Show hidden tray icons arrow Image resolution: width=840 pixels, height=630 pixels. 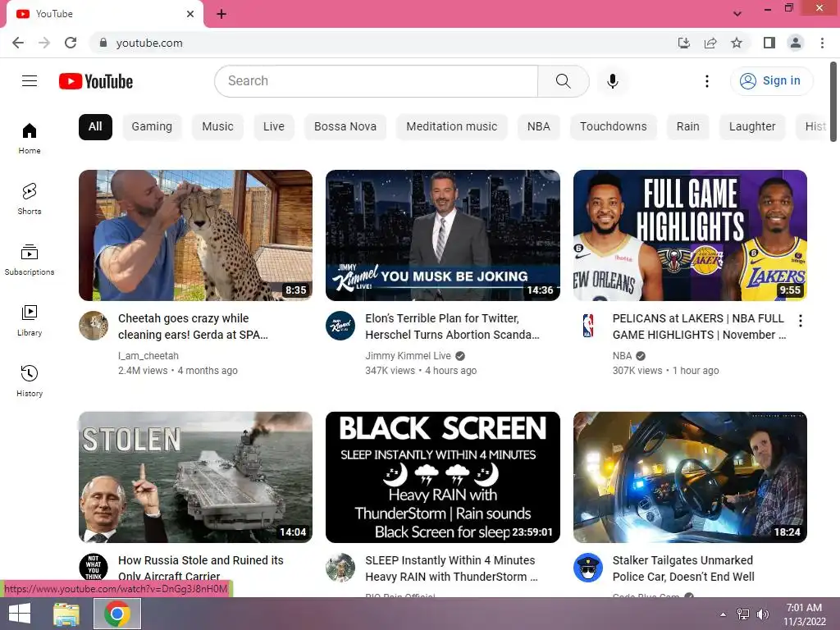(724, 614)
